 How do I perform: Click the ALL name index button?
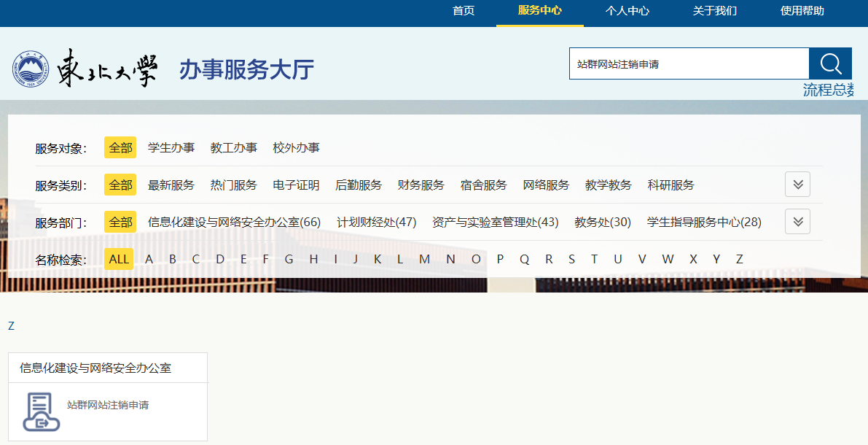(119, 259)
